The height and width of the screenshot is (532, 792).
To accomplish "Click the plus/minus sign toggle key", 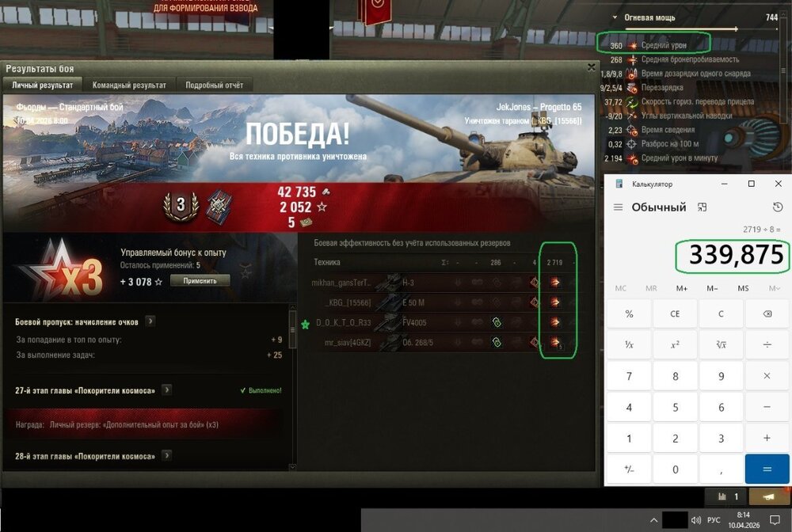I will [629, 469].
